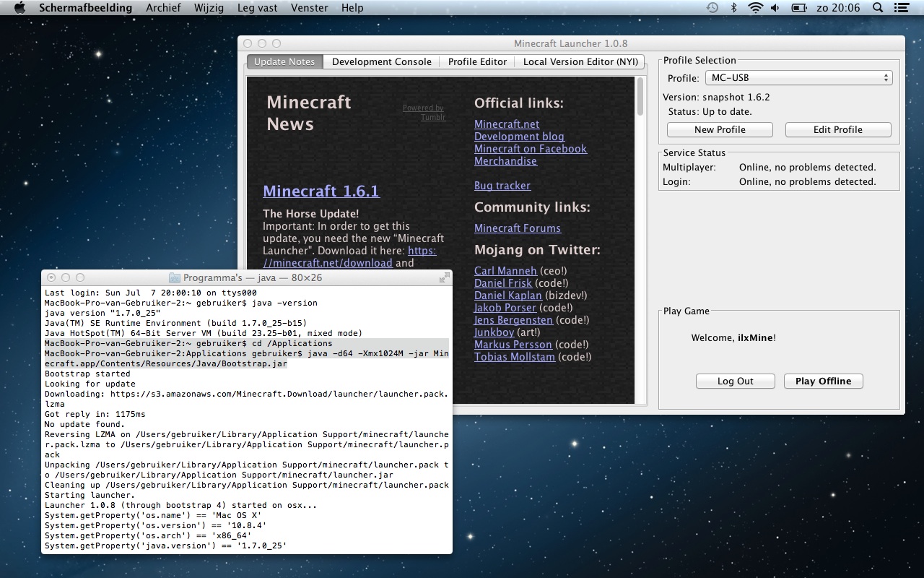The width and height of the screenshot is (924, 578).
Task: Open the Wi-Fi status icon
Action: [x=755, y=8]
